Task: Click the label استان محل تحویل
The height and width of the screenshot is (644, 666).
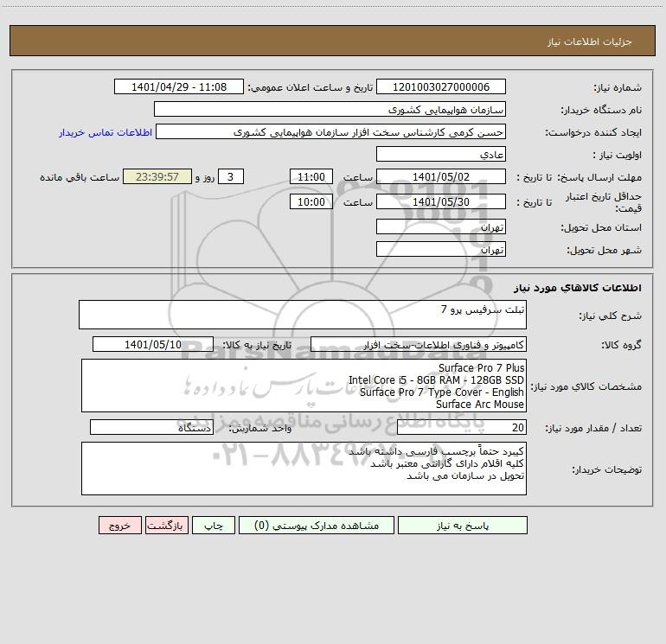Action: click(601, 228)
